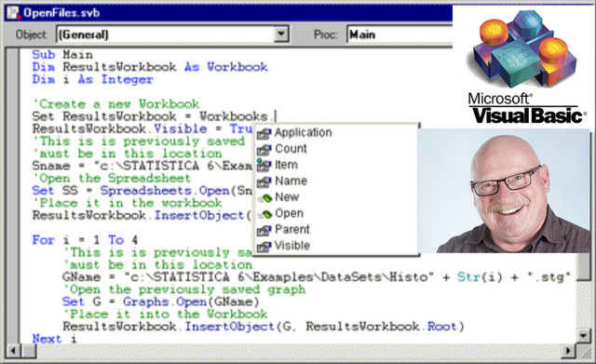Click the horizontal scrollbar left arrow
This screenshot has height=364, width=596.
[x=13, y=350]
